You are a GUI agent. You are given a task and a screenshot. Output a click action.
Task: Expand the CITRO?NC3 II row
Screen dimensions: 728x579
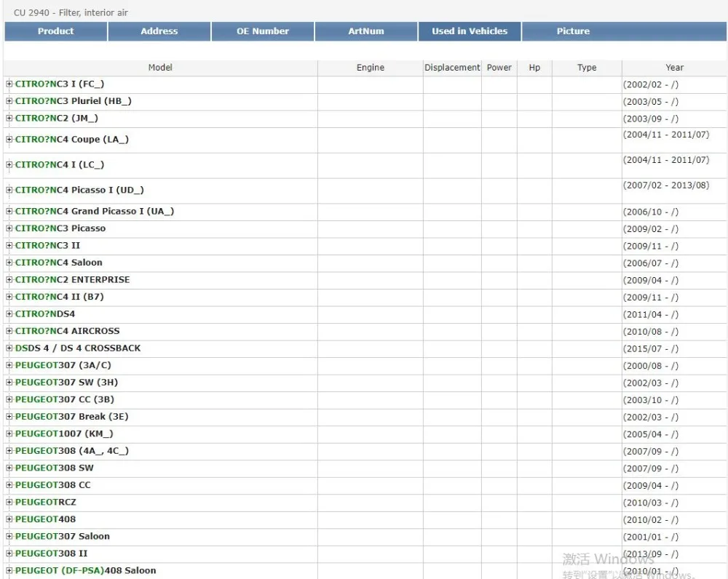(x=9, y=245)
